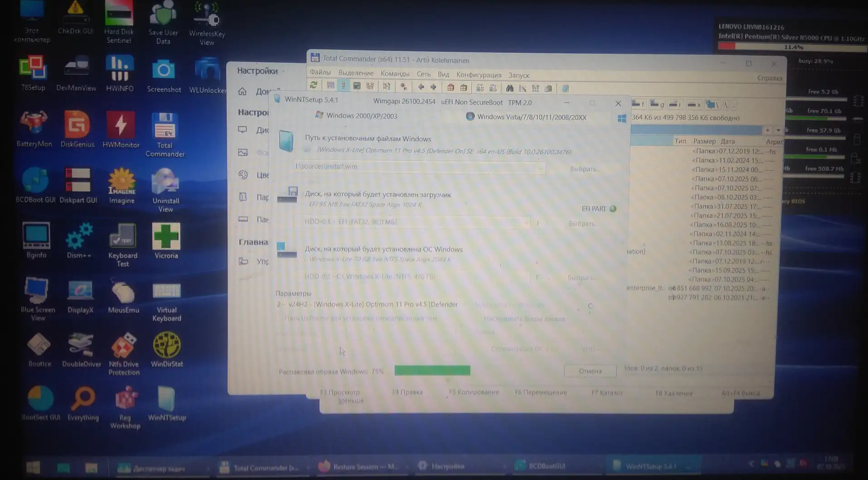This screenshot has width=868, height=480.
Task: Open the Reg Workshop desktop icon
Action: [125, 407]
